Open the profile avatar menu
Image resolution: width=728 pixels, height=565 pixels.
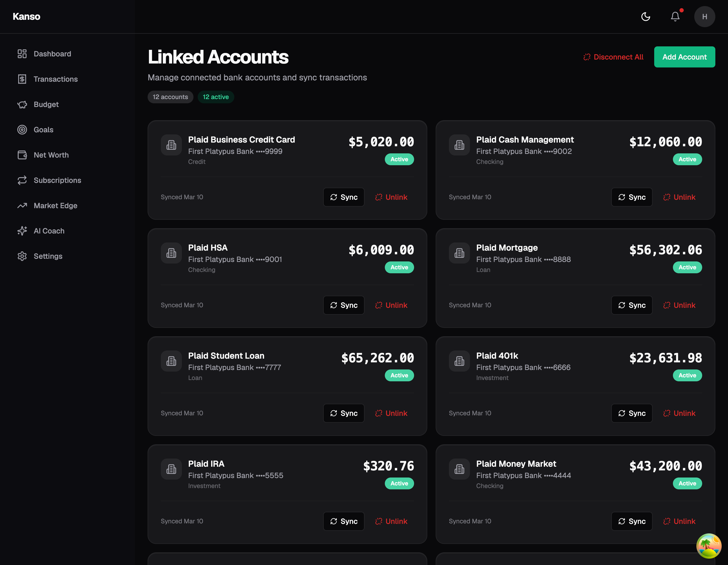pyautogui.click(x=705, y=16)
